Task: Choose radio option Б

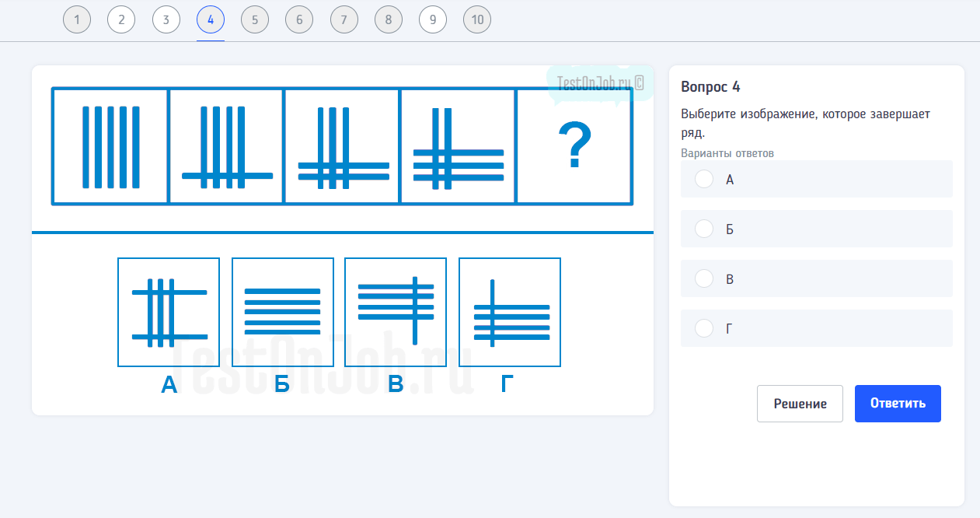Action: [704, 229]
